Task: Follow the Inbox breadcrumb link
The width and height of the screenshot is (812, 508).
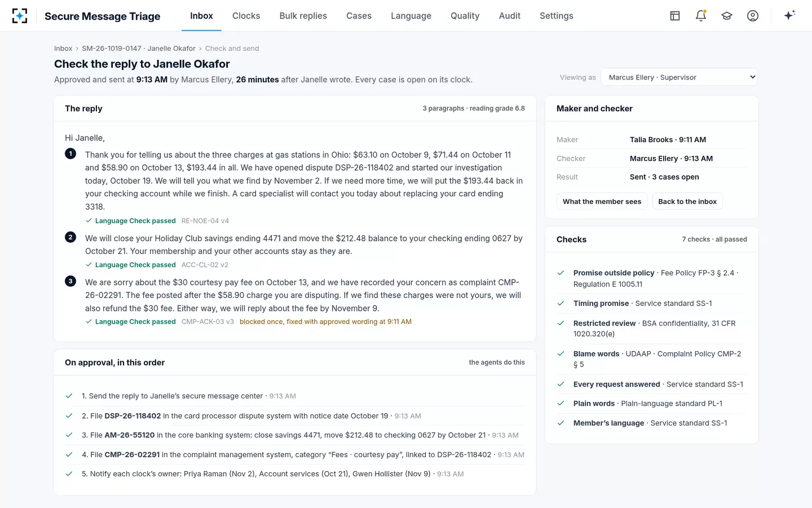Action: (63, 49)
